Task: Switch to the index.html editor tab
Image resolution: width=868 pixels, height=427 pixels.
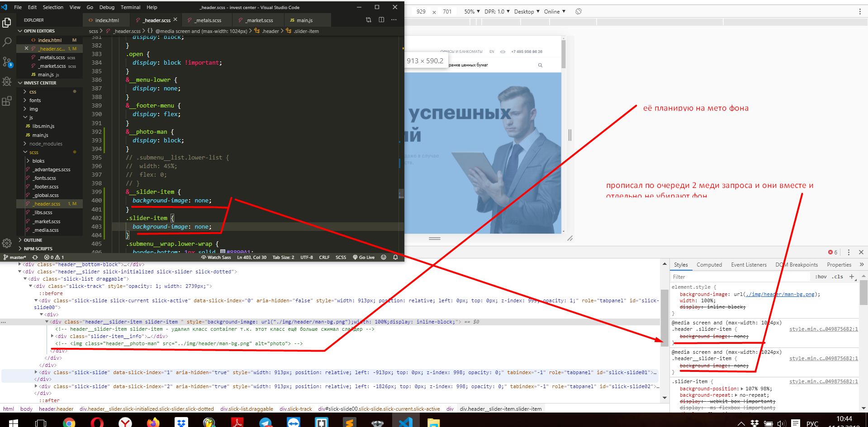Action: pyautogui.click(x=107, y=20)
